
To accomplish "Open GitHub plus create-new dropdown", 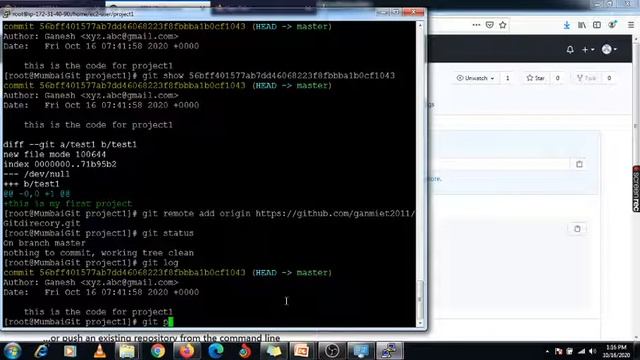I will pos(588,49).
